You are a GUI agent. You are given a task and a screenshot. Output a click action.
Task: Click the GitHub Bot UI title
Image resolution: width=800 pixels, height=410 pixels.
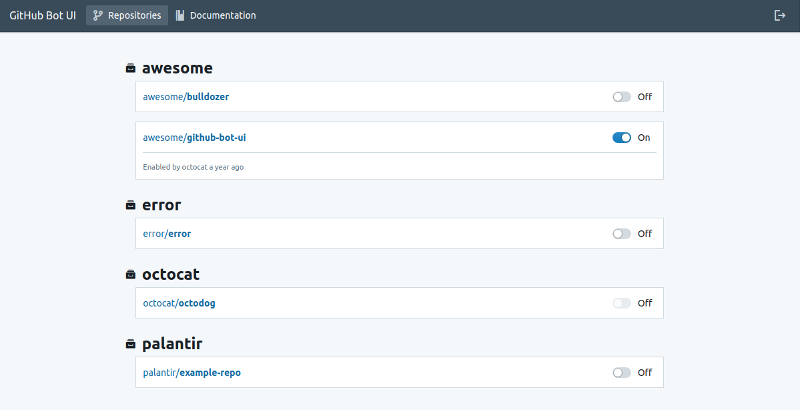tap(42, 15)
